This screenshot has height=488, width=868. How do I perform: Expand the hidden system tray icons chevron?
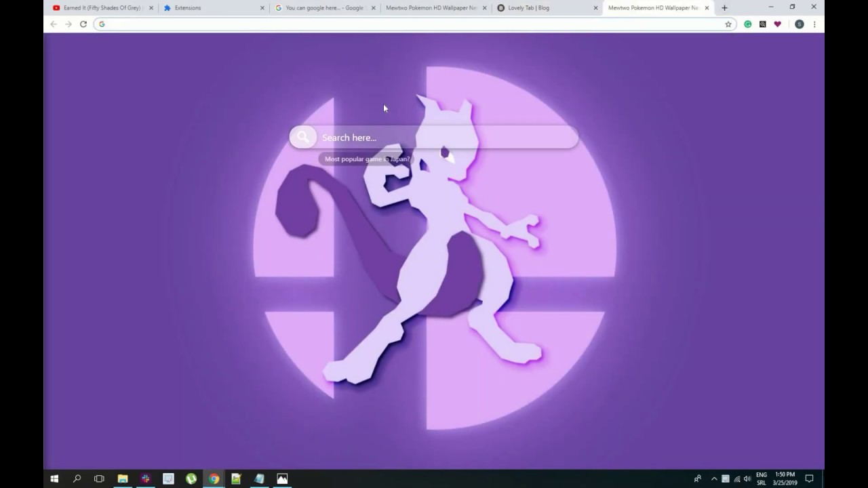[714, 479]
